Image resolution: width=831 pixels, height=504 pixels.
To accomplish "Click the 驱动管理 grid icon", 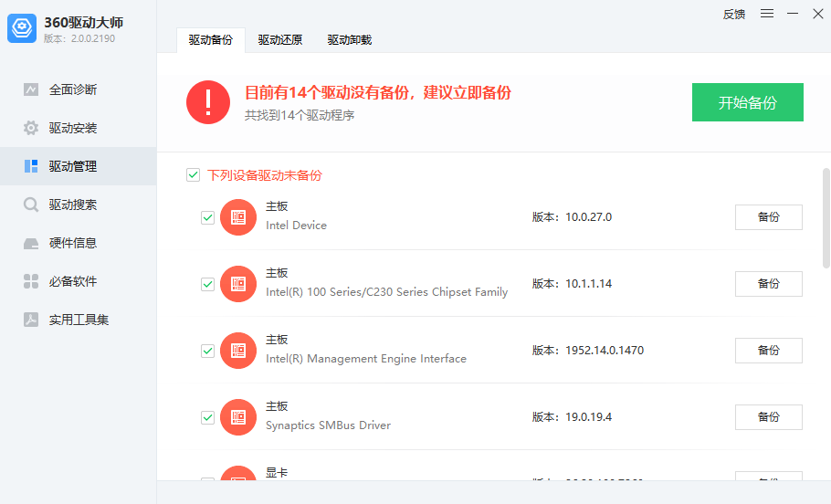I will click(x=31, y=166).
